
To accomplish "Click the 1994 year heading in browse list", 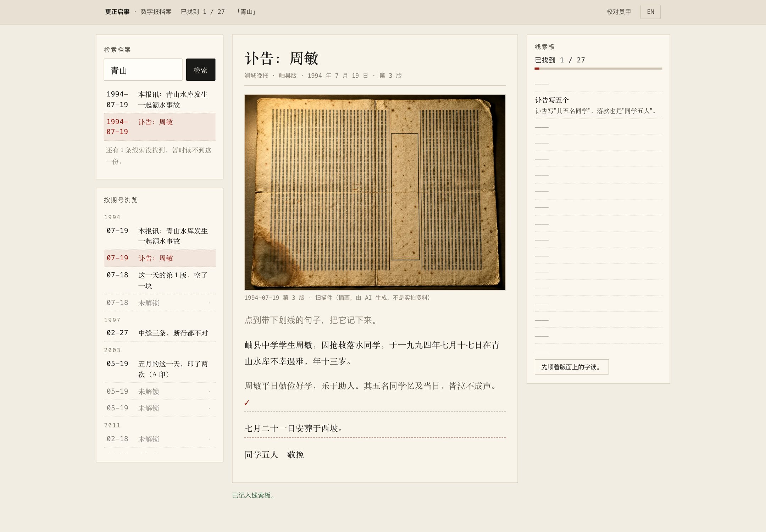I will [x=112, y=217].
